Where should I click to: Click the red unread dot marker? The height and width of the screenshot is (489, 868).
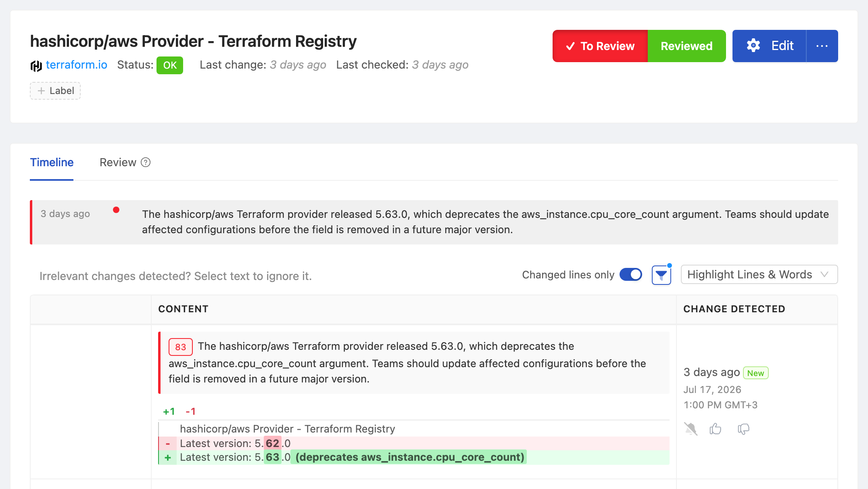(116, 210)
